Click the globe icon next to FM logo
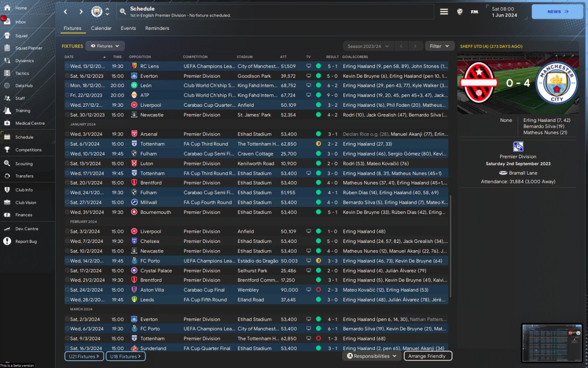 [x=459, y=11]
